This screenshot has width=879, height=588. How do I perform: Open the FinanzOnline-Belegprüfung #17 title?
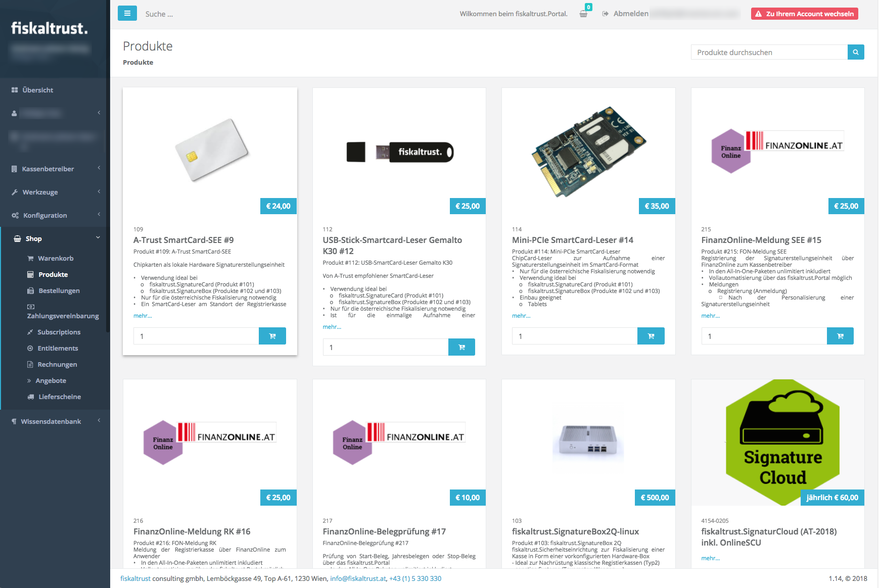click(384, 531)
